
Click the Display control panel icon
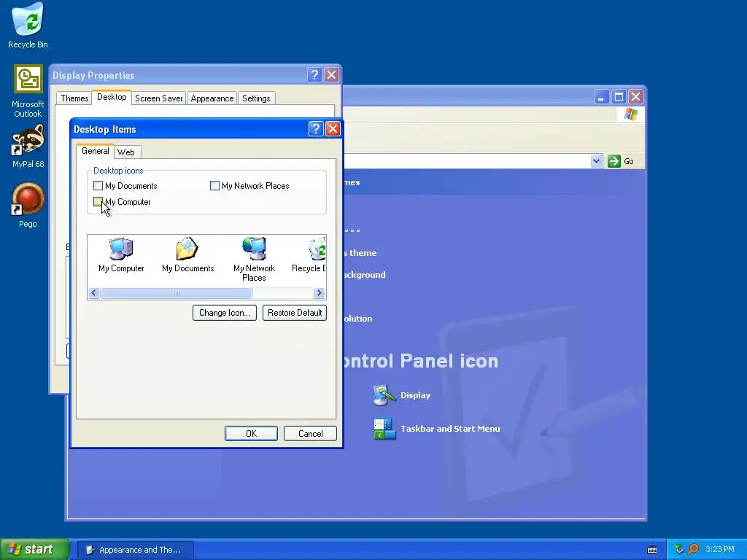click(x=384, y=394)
